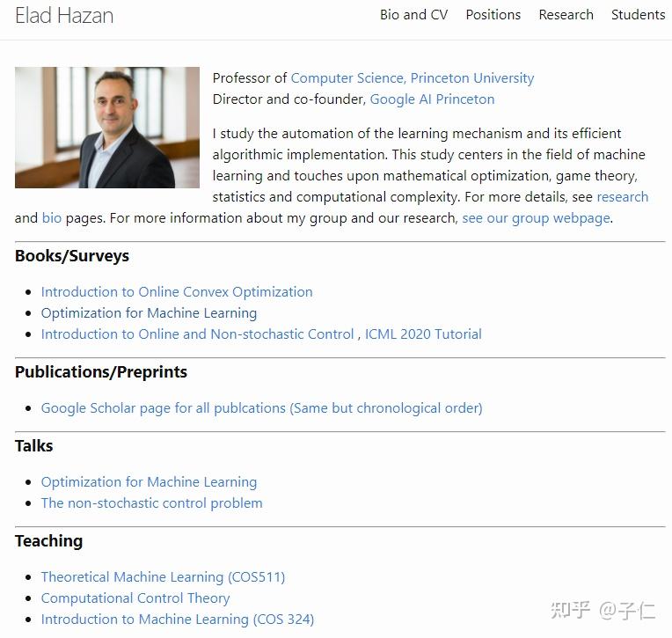This screenshot has width=672, height=638.
Task: Click 'see our group webpage' link
Action: (x=536, y=218)
